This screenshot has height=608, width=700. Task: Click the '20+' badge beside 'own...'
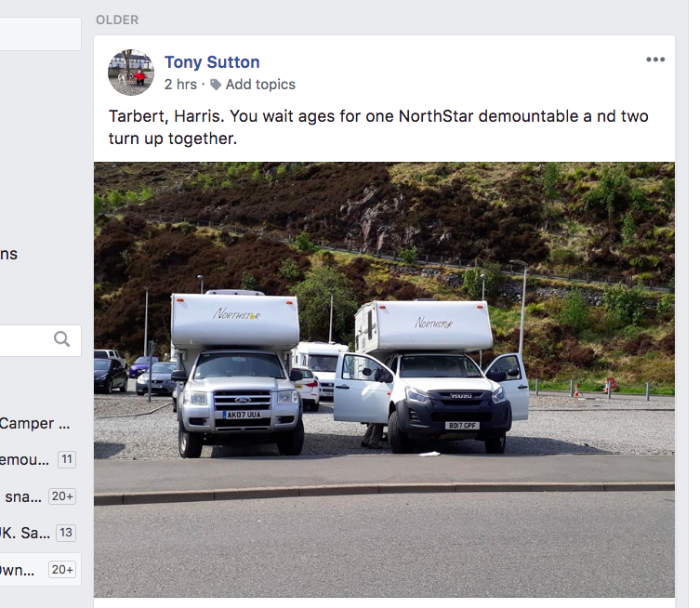(62, 570)
